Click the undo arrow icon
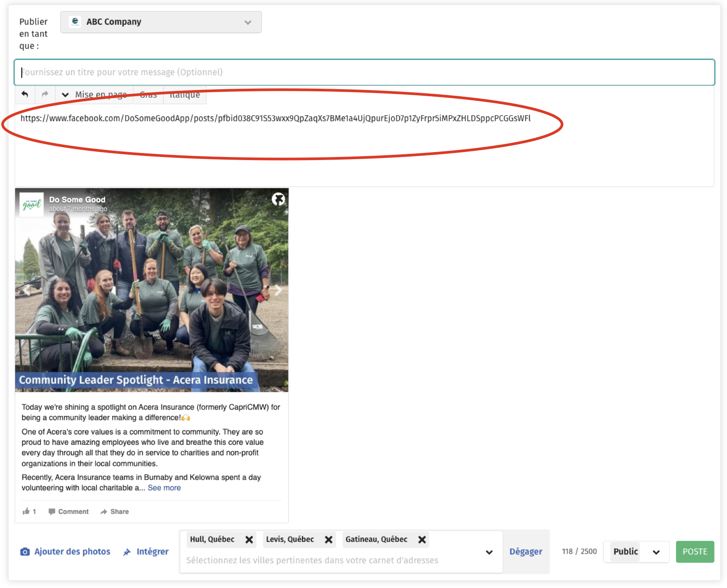Screen dimensions: 727x588 25,94
